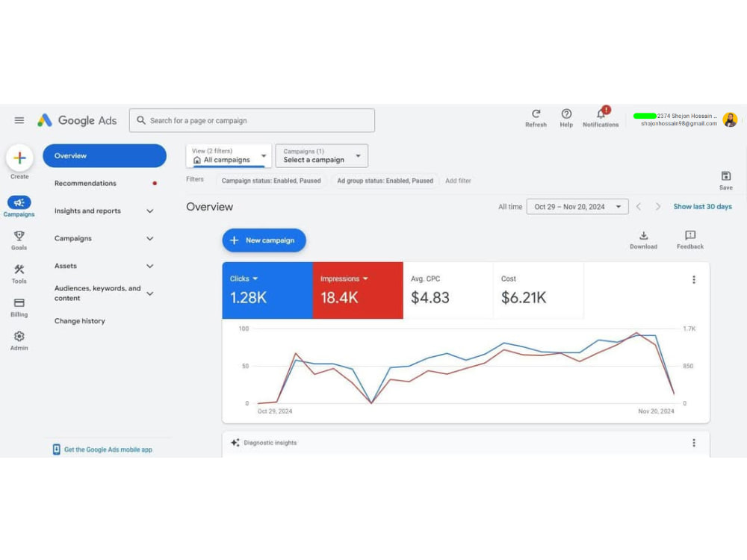Select the Cost scorecard
Image resolution: width=747 pixels, height=560 pixels.
539,290
